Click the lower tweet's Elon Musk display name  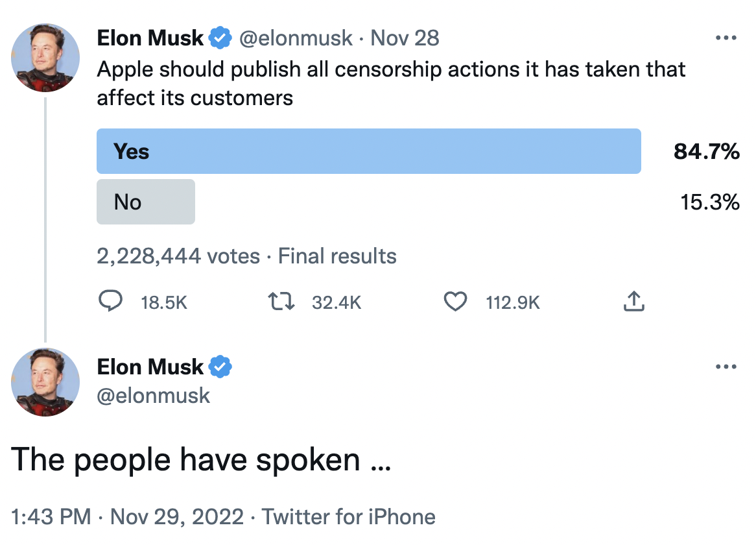tap(150, 367)
